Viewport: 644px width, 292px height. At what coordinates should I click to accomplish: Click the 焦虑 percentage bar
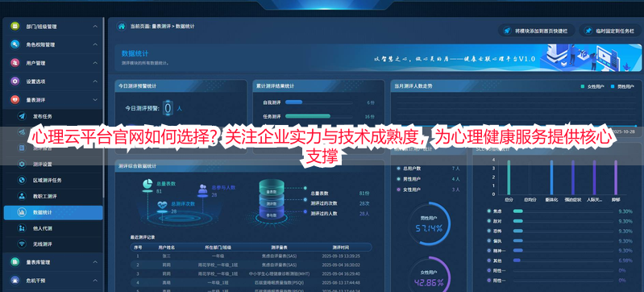[563, 211]
